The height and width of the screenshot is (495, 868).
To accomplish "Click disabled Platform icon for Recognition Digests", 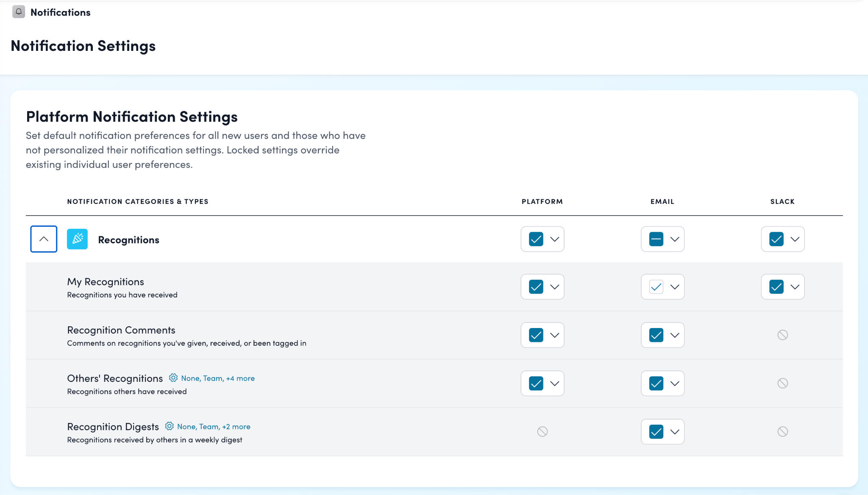I will [x=542, y=431].
